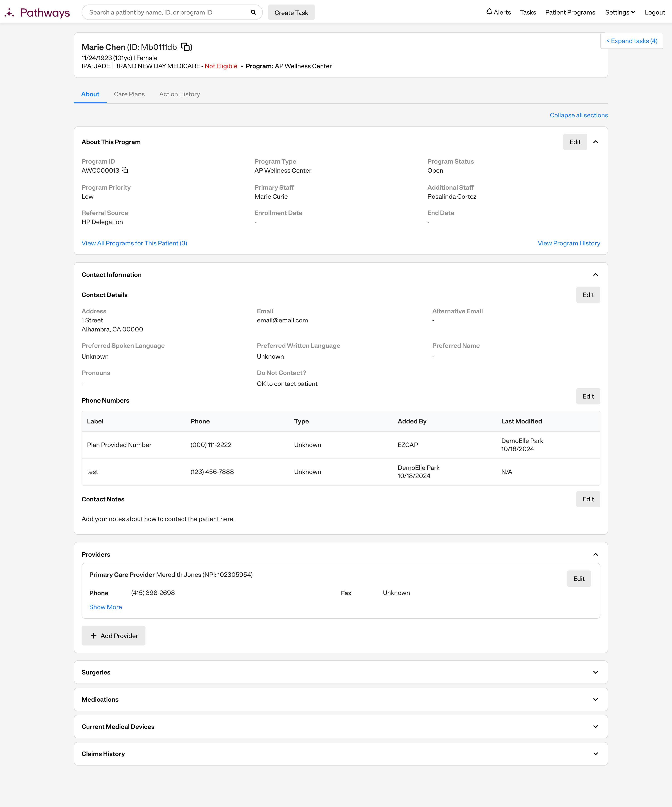Open Tasks in top navigation
Screen dimensions: 672x807
click(528, 12)
